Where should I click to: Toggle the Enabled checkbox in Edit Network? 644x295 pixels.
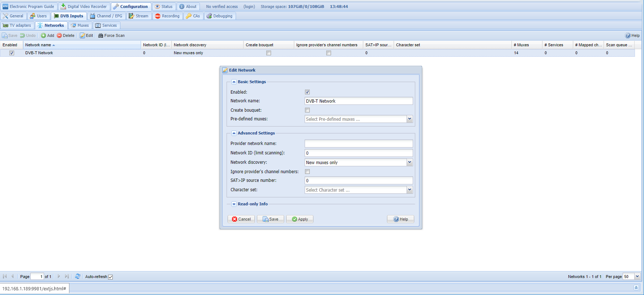[308, 92]
